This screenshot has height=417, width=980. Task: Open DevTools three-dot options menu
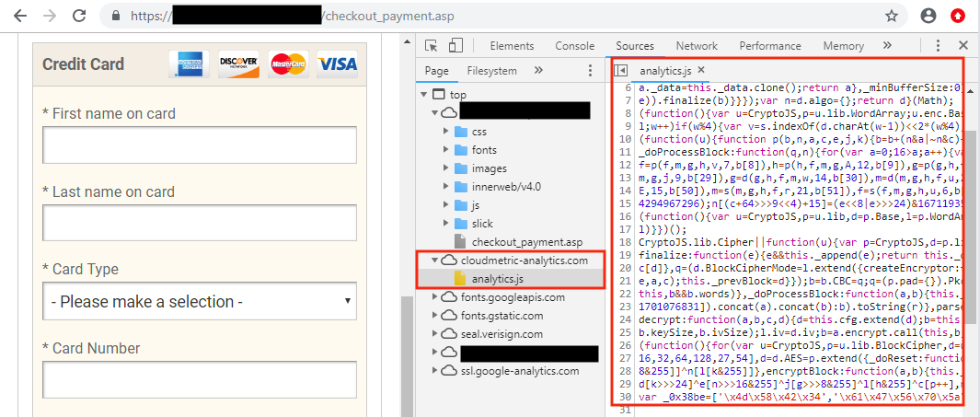935,46
